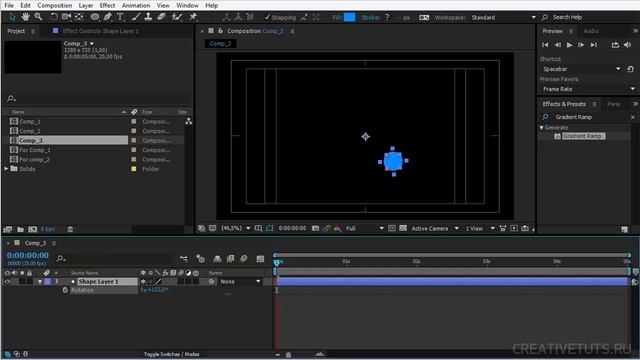Open the Shortcut Spacebar dropdown

click(x=581, y=69)
